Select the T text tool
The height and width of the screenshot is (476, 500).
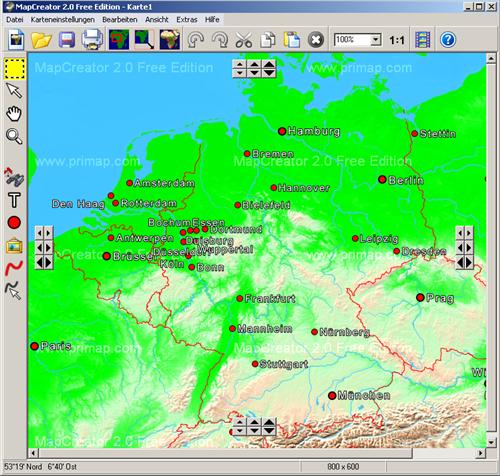[x=14, y=200]
